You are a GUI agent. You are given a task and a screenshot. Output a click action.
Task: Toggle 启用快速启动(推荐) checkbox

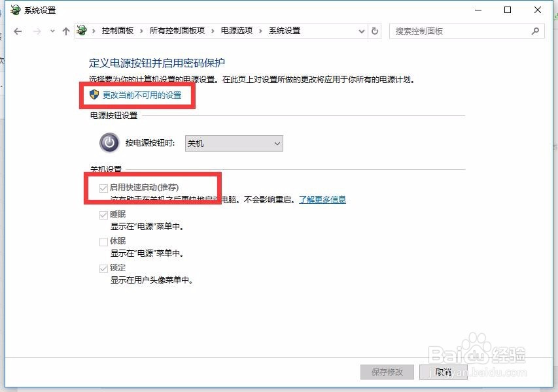click(x=103, y=188)
